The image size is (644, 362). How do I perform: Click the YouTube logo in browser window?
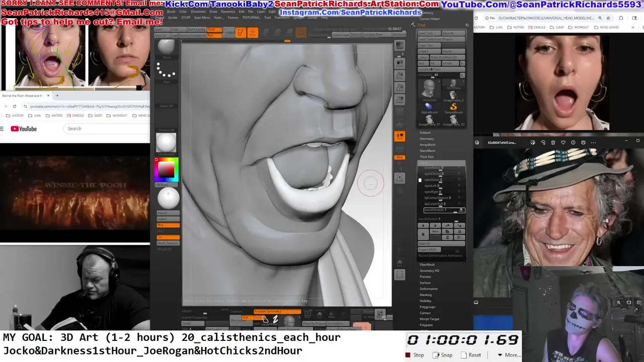pos(24,129)
